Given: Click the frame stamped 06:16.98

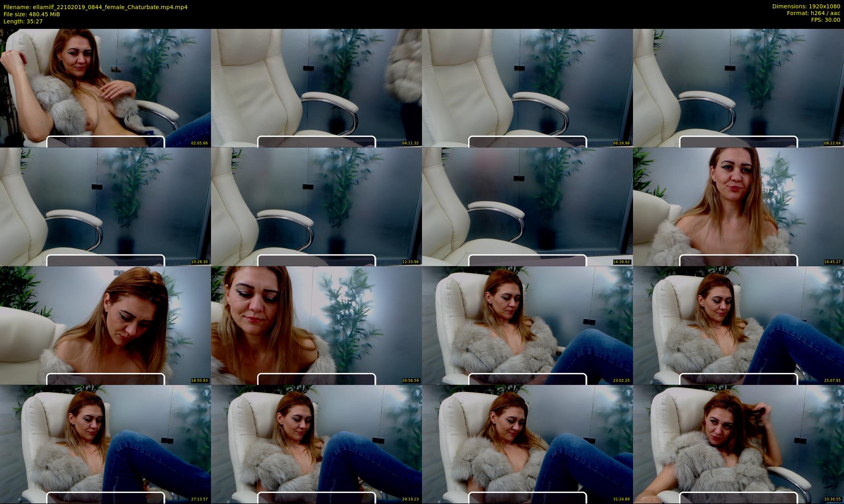Looking at the screenshot, I should click(x=527, y=88).
